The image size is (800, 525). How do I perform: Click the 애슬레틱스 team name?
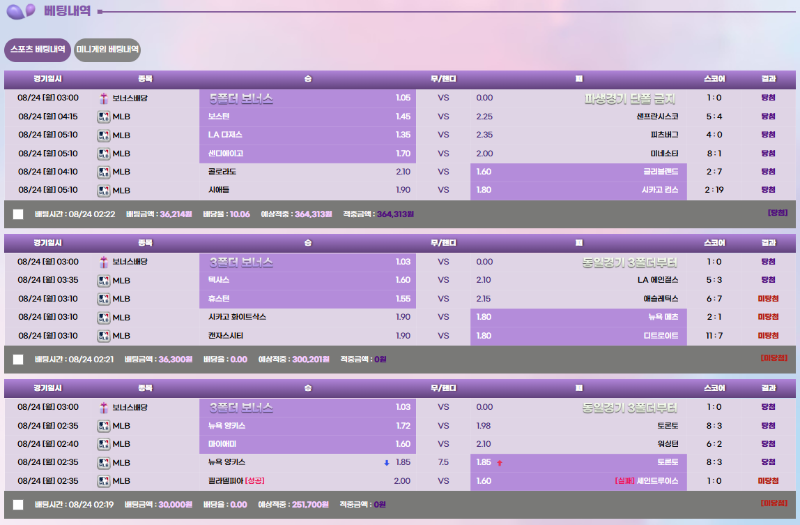[x=661, y=299]
